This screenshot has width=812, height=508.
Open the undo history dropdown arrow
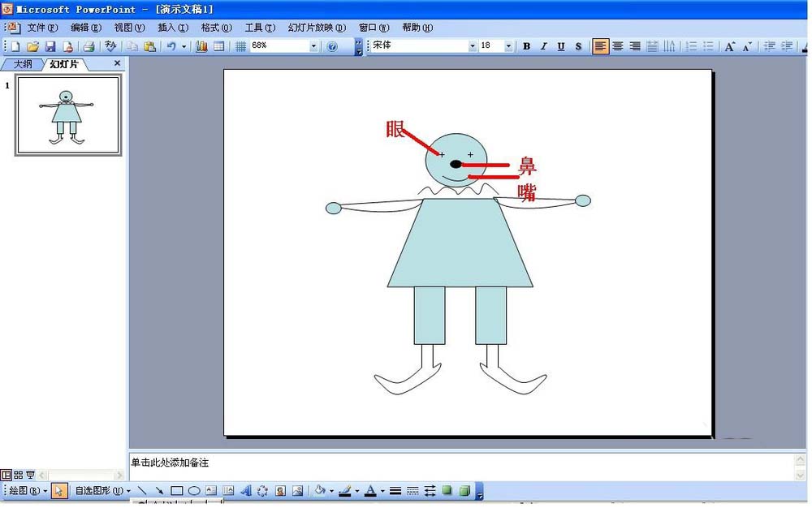point(184,46)
